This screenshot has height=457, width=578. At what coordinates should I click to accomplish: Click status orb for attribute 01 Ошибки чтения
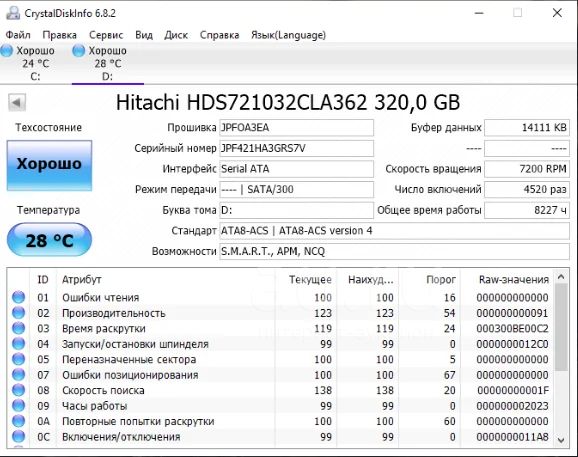coord(18,297)
